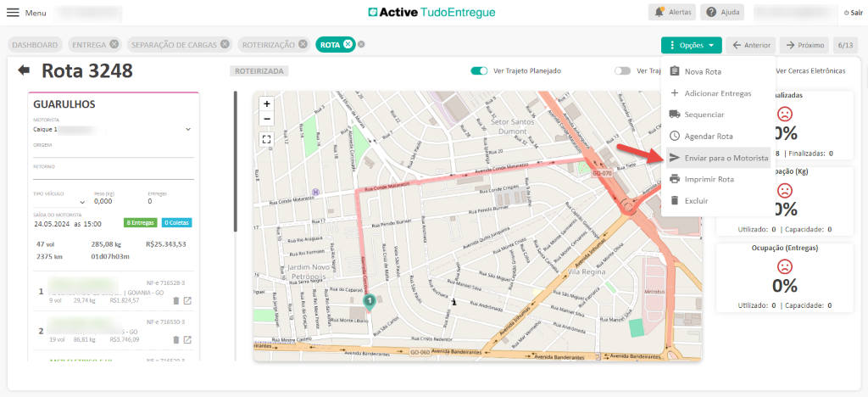This screenshot has height=397, width=868.
Task: Click the sad face in Ocupação (Entregas)
Action: tap(784, 266)
